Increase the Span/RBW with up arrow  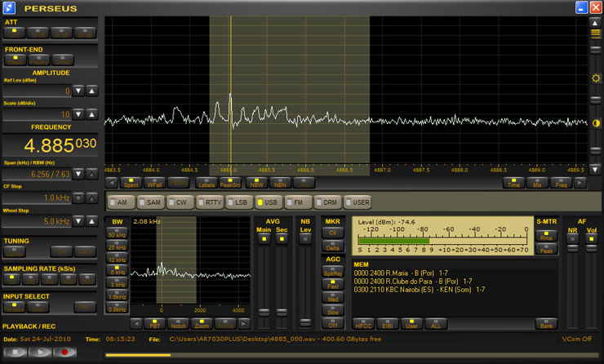coord(91,174)
